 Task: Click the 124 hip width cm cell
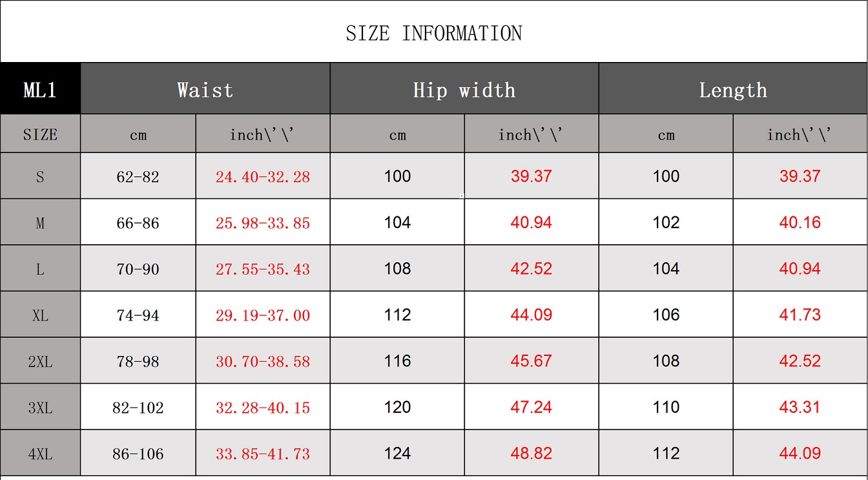pos(397,454)
